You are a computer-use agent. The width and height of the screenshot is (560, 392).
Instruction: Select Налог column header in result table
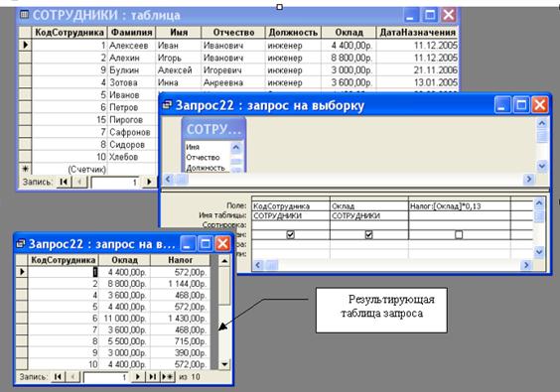180,260
